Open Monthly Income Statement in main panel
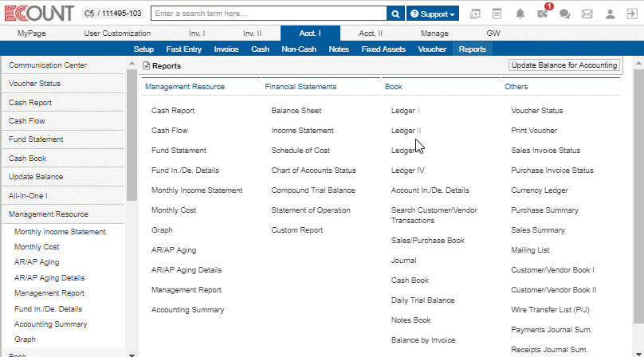 [x=197, y=190]
